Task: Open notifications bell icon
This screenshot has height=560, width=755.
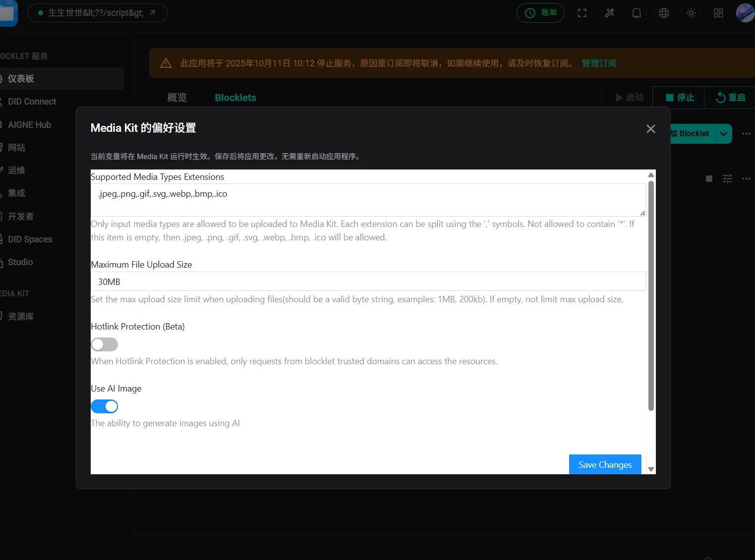Action: click(x=637, y=13)
